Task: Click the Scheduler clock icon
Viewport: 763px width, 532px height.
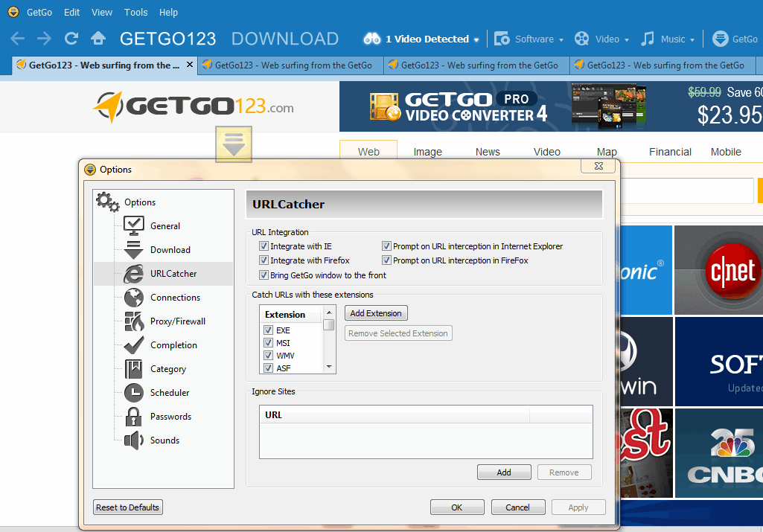Action: [x=134, y=393]
